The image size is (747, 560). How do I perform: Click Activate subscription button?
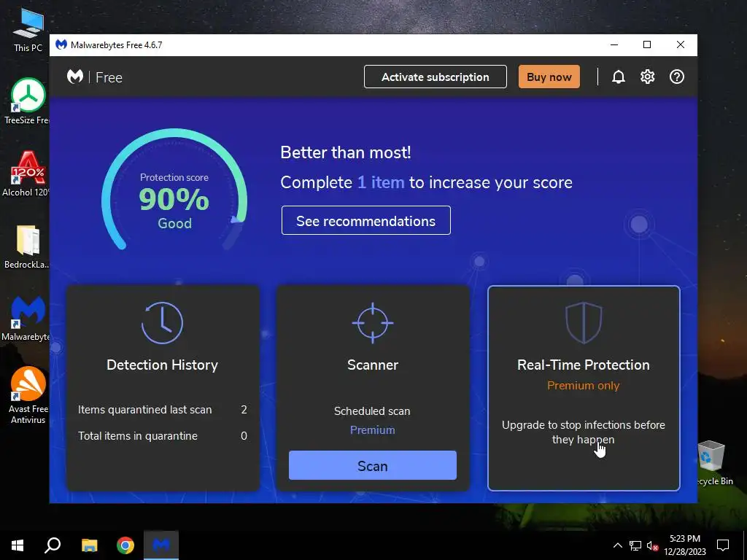point(436,77)
